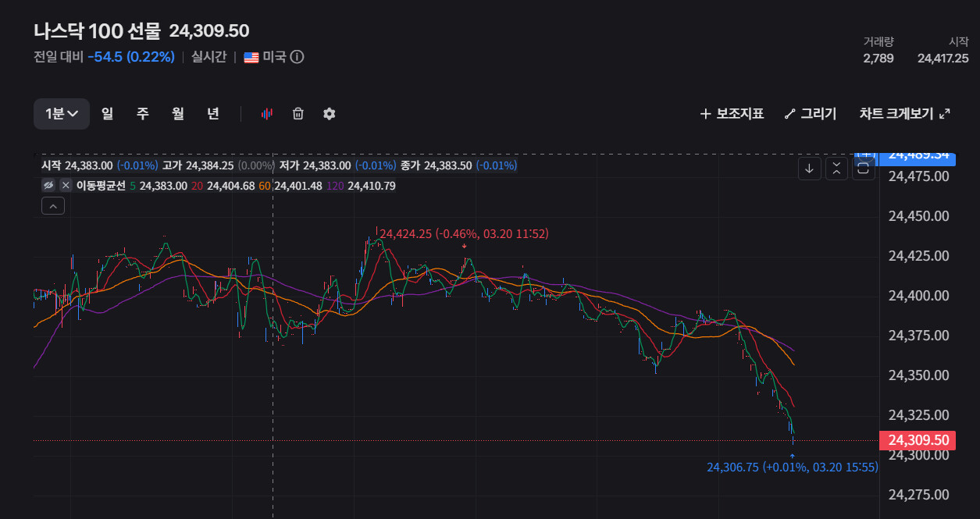Click the header price 24,309.50

point(209,31)
